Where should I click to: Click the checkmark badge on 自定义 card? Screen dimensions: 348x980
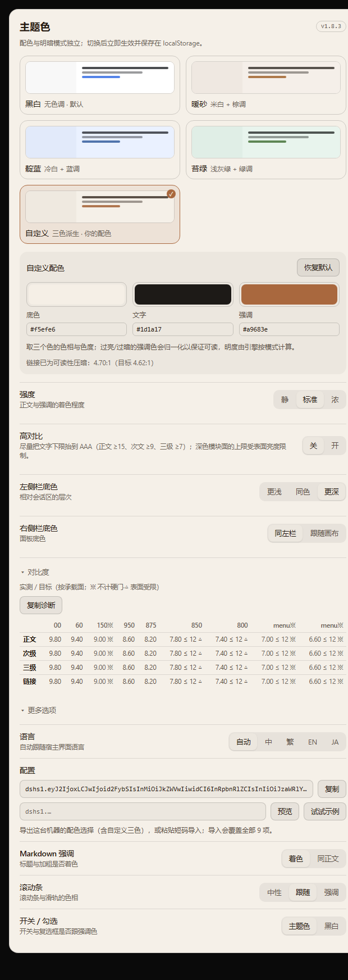[x=171, y=194]
